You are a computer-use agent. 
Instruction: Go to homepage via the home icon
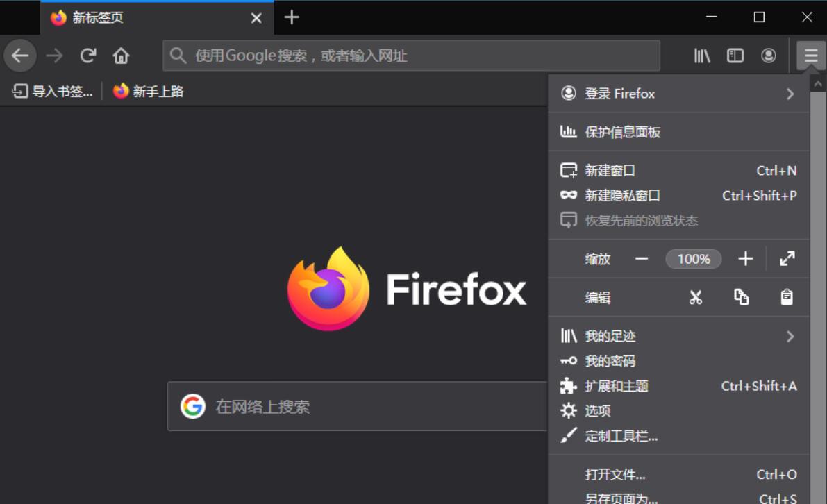click(122, 56)
